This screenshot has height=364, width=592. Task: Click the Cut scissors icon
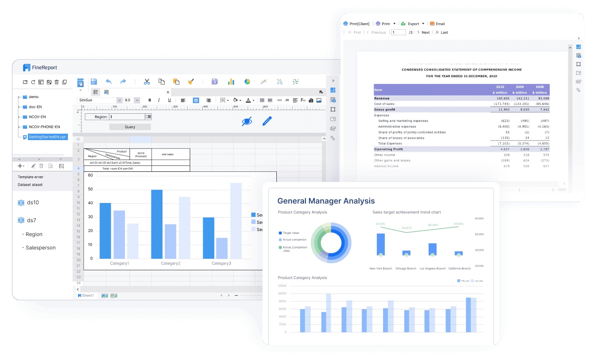tap(146, 82)
